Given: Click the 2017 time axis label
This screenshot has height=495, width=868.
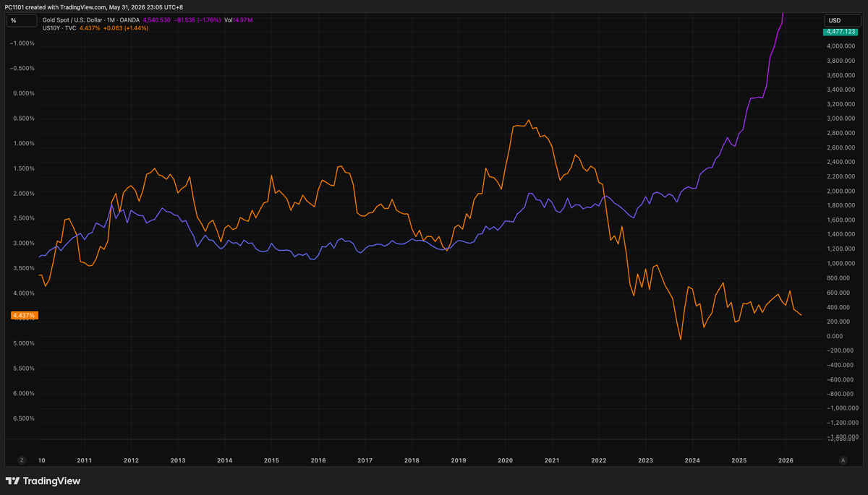Looking at the screenshot, I should point(365,460).
